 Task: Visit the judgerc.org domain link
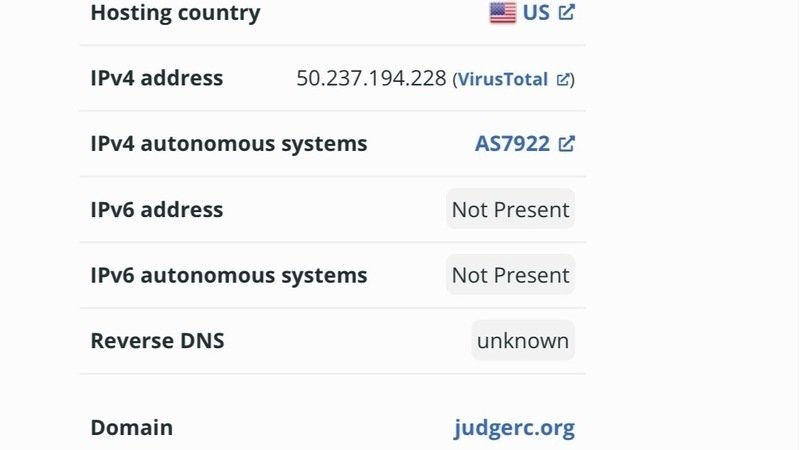coord(514,428)
